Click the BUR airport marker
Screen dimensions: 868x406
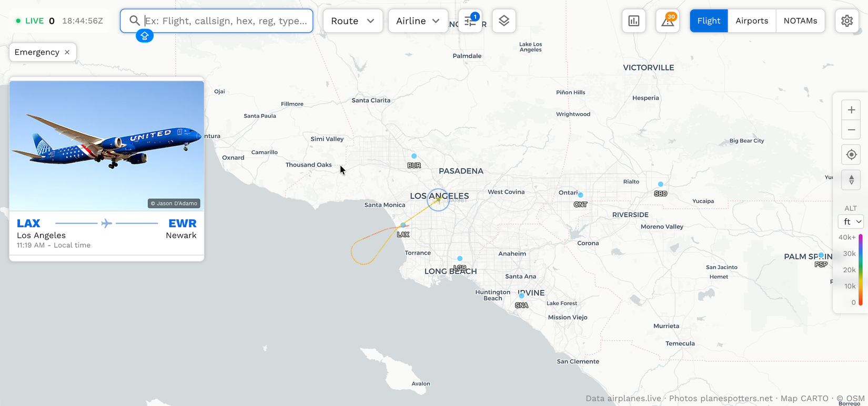click(414, 156)
